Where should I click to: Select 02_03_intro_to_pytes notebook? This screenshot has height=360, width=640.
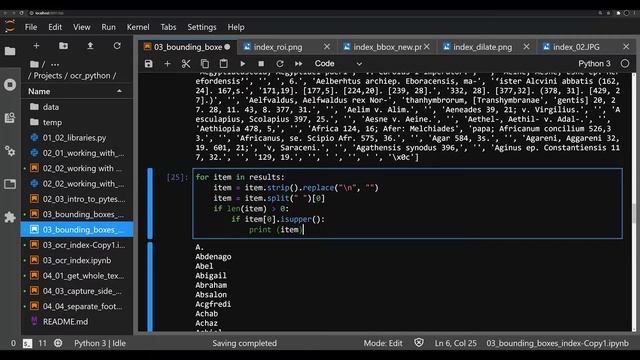tap(77, 199)
